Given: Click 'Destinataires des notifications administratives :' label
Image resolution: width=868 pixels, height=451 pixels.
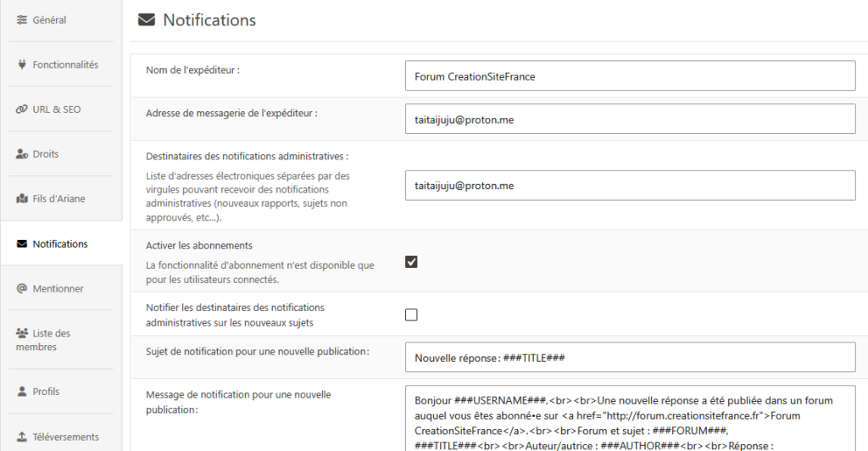Looking at the screenshot, I should [247, 157].
